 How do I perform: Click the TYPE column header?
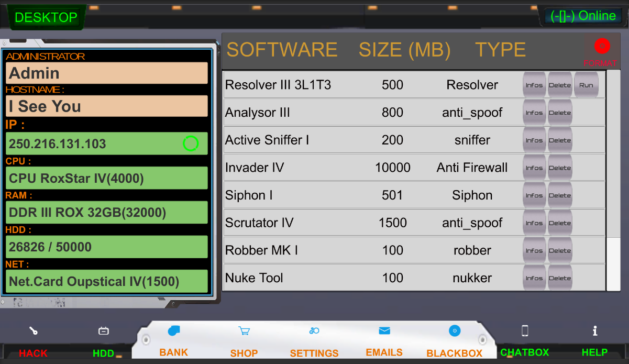(500, 50)
